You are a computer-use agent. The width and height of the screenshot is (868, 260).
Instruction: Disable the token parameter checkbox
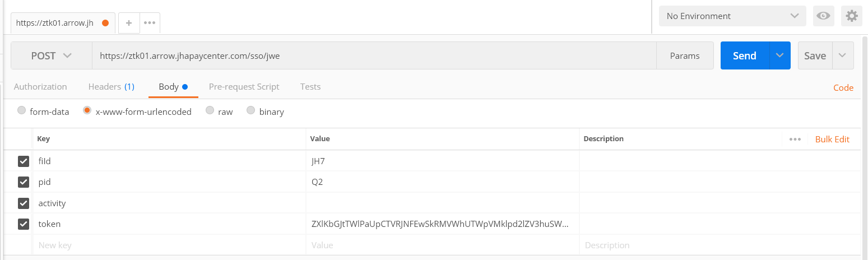pos(24,224)
